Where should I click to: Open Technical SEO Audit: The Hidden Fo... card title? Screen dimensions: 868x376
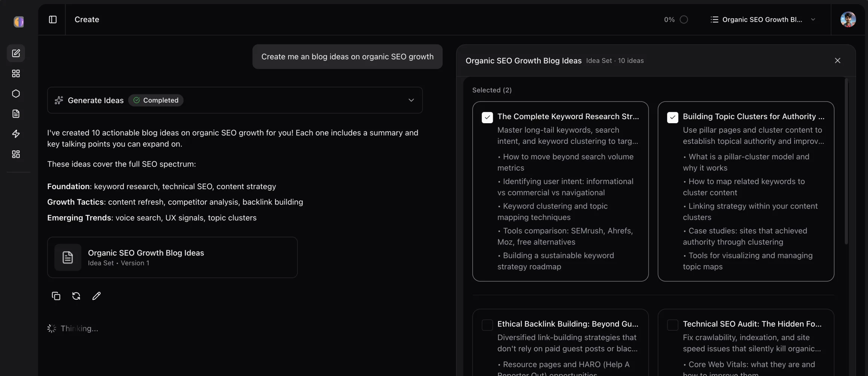752,324
